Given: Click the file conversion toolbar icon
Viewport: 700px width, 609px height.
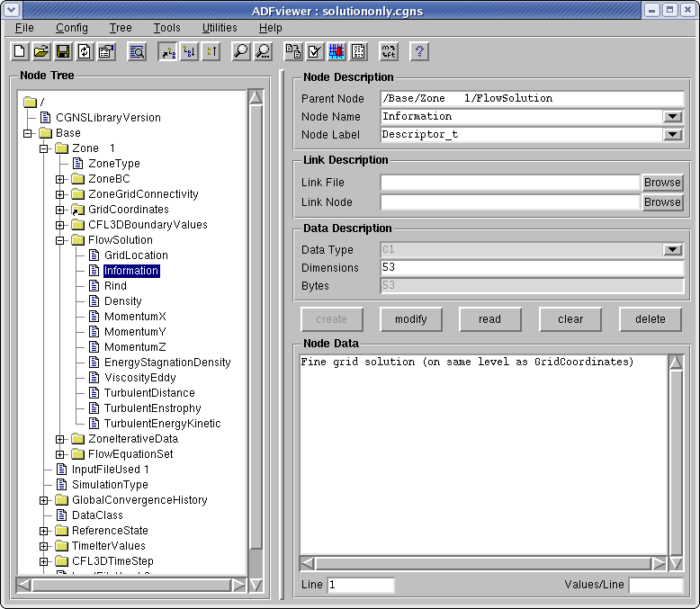Looking at the screenshot, I should (293, 52).
